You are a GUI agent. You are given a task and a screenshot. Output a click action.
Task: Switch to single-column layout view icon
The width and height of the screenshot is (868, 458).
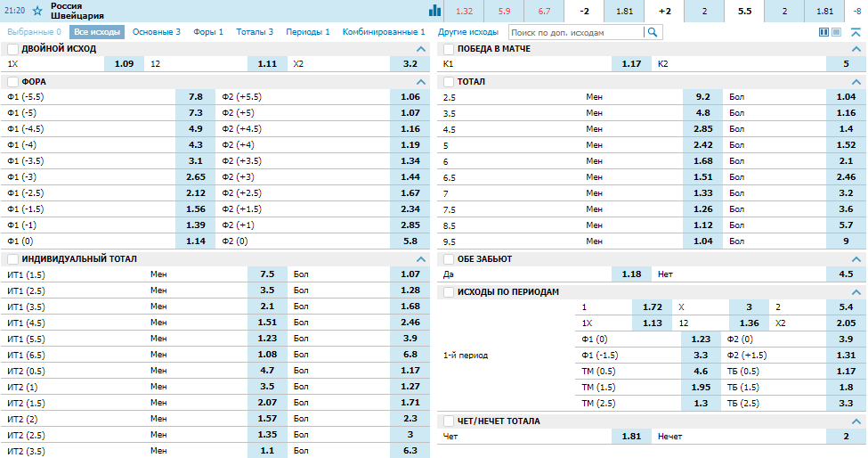click(837, 32)
